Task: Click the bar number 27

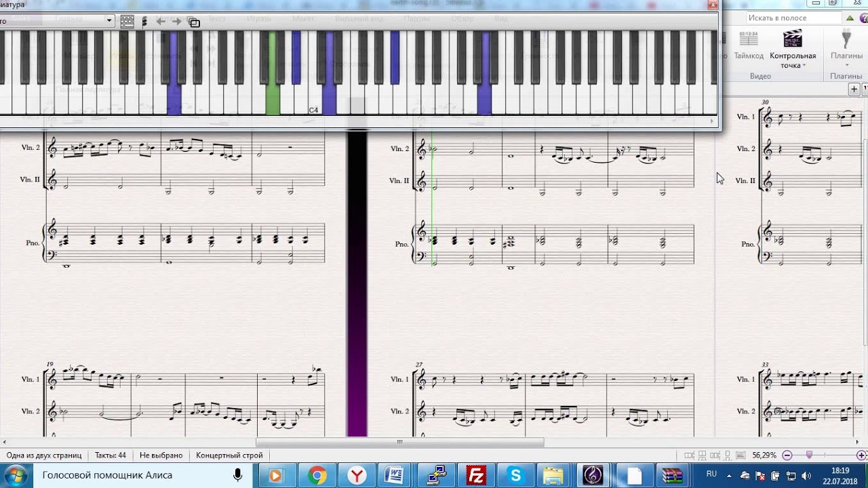Action: 419,365
